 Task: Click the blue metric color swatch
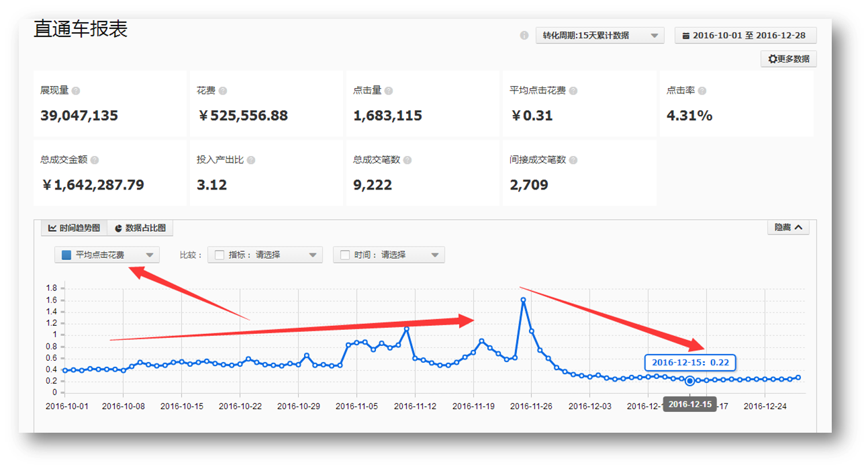(x=66, y=255)
